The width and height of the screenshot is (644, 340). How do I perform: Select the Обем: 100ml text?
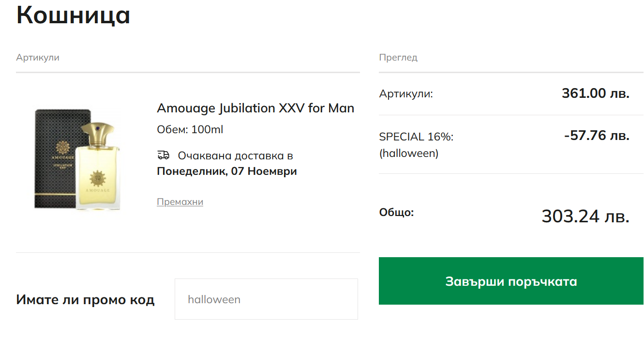tap(190, 130)
